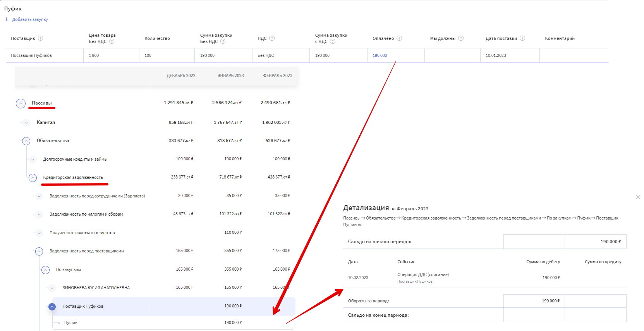Click opening balance 190 000 in Детализация
Image resolution: width=644 pixels, height=331 pixels.
pyautogui.click(x=611, y=242)
